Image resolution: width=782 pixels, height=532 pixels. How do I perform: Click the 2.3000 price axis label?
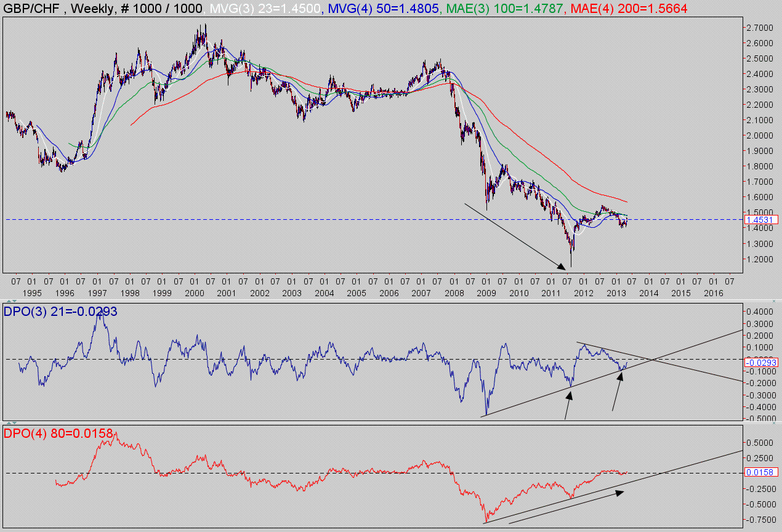(x=760, y=89)
